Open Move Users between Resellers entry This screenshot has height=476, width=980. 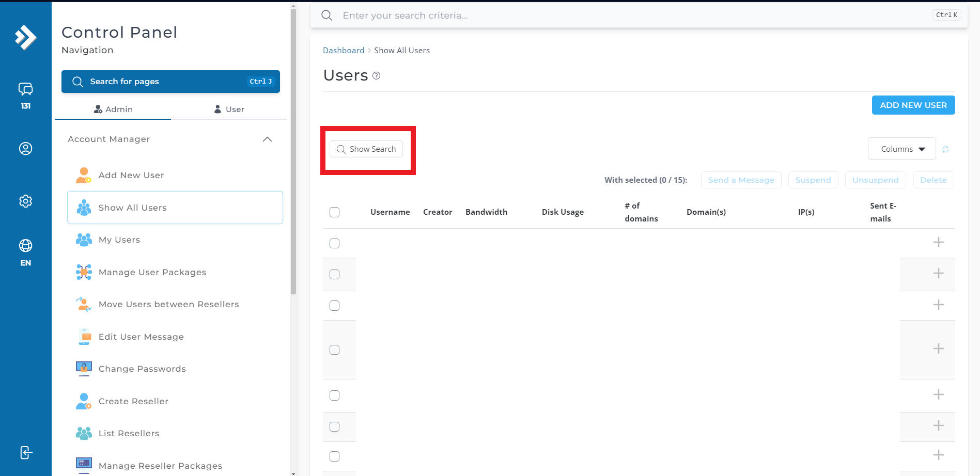(175, 304)
